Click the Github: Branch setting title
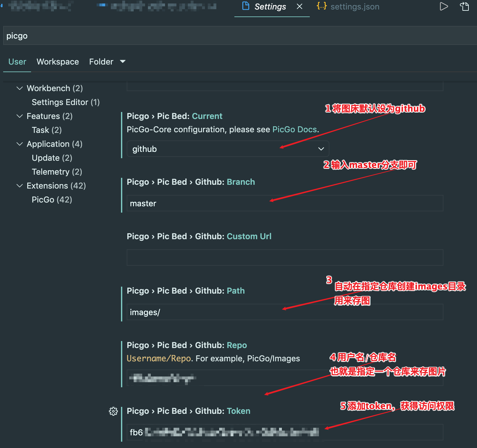 pyautogui.click(x=191, y=182)
